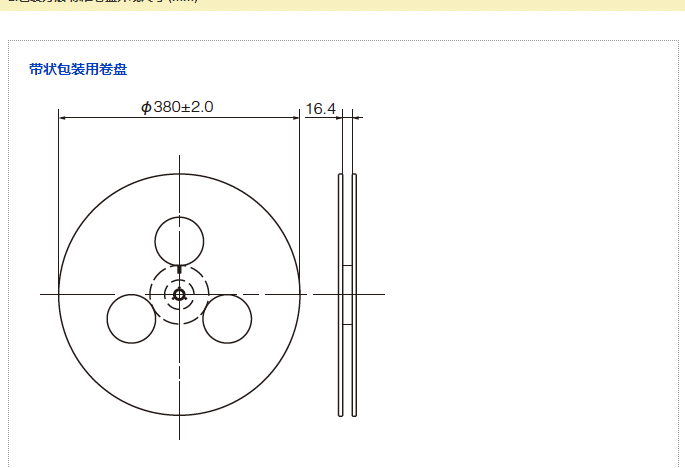Screen dimensions: 685x468
Task: Click left arrowhead of diameter dimension line
Action: tap(62, 118)
